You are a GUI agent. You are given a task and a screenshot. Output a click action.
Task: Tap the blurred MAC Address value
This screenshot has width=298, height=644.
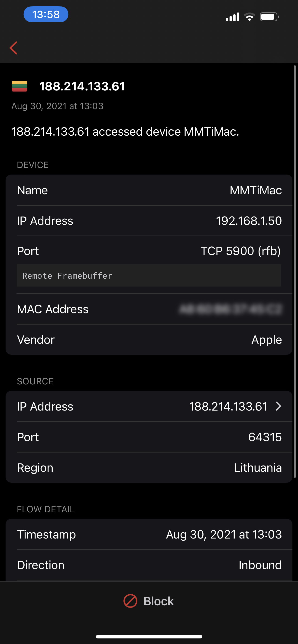(x=230, y=309)
